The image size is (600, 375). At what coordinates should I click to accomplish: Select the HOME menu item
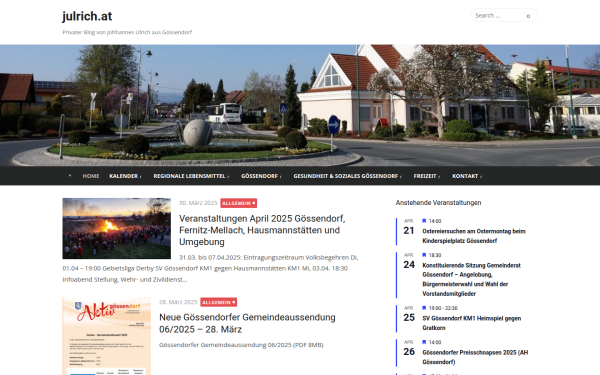(91, 176)
